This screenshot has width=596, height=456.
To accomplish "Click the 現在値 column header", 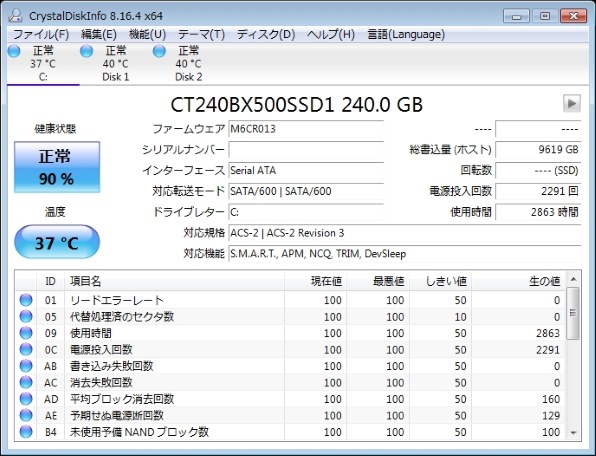I will (x=315, y=281).
